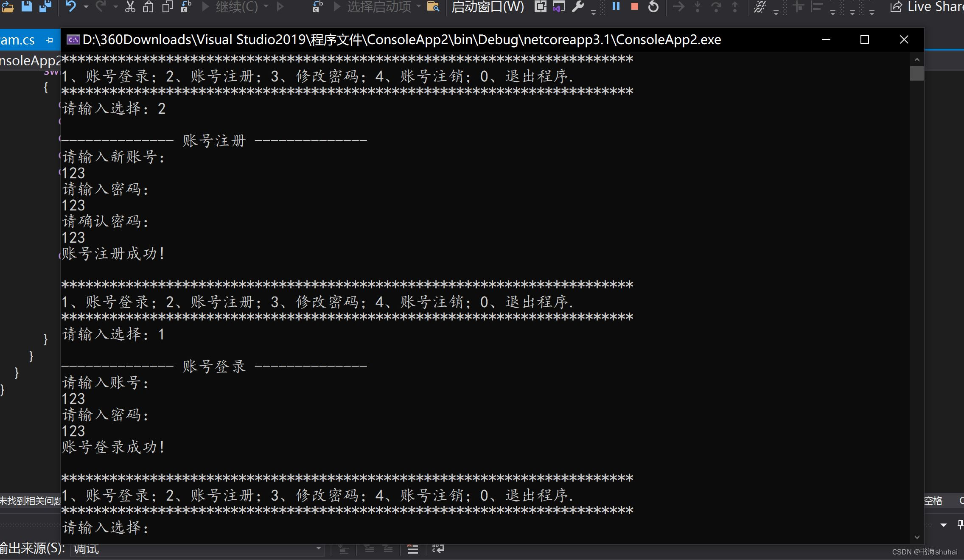Viewport: 964px width, 560px height.
Task: Click the console scrollbar up arrow
Action: click(917, 59)
